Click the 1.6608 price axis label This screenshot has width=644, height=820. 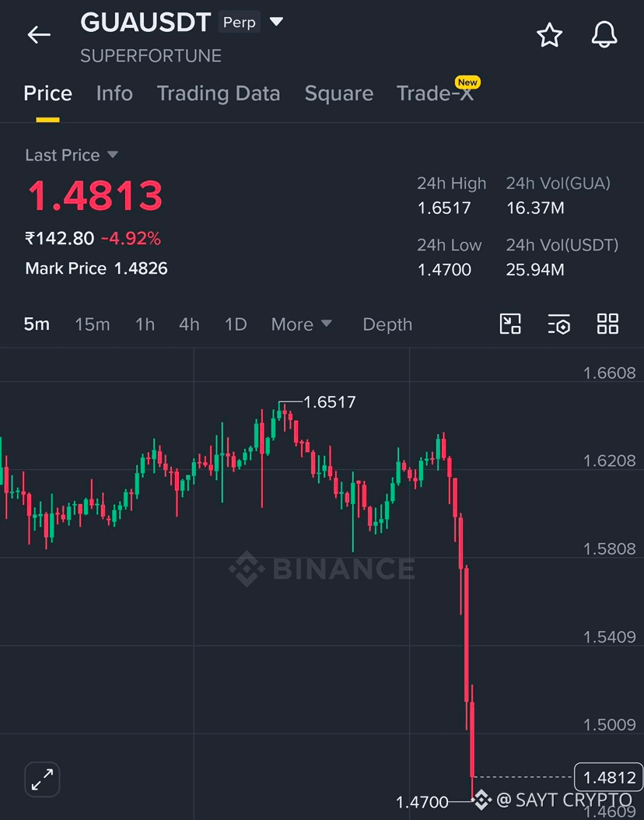tap(610, 373)
